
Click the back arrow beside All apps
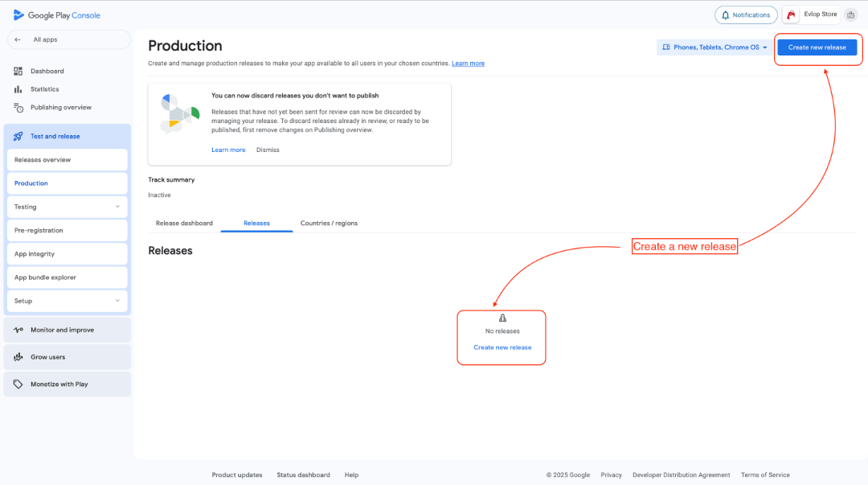click(18, 40)
